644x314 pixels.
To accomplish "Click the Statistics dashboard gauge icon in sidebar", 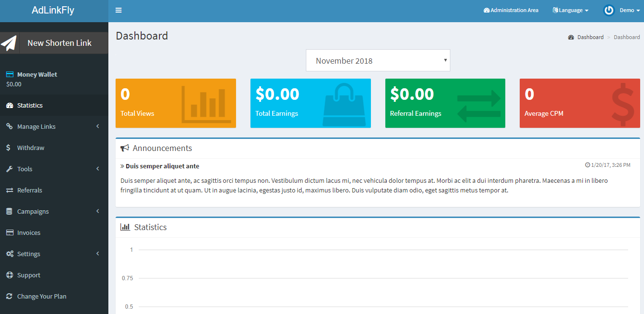I will click(9, 105).
